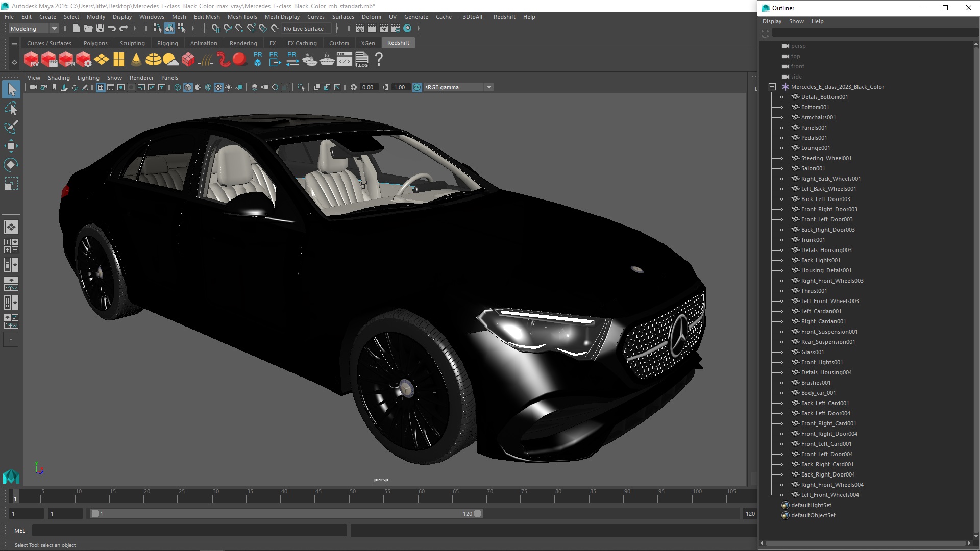
Task: Open Redshift render settings shelf icon (gear cube)
Action: [84, 60]
